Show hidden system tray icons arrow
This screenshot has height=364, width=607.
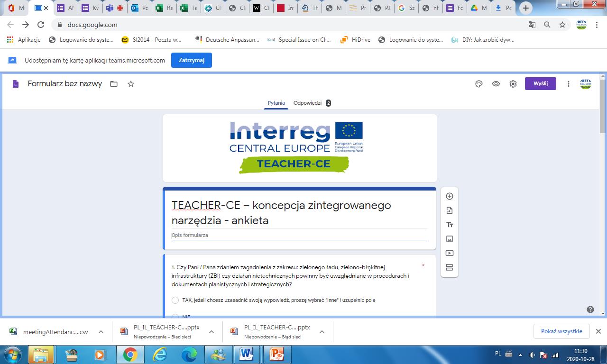click(521, 355)
